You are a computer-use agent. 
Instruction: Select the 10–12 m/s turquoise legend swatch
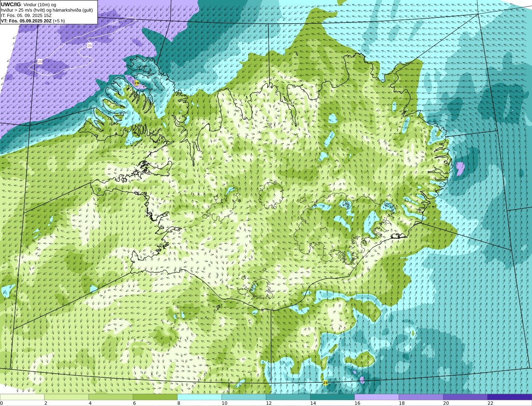coord(244,397)
